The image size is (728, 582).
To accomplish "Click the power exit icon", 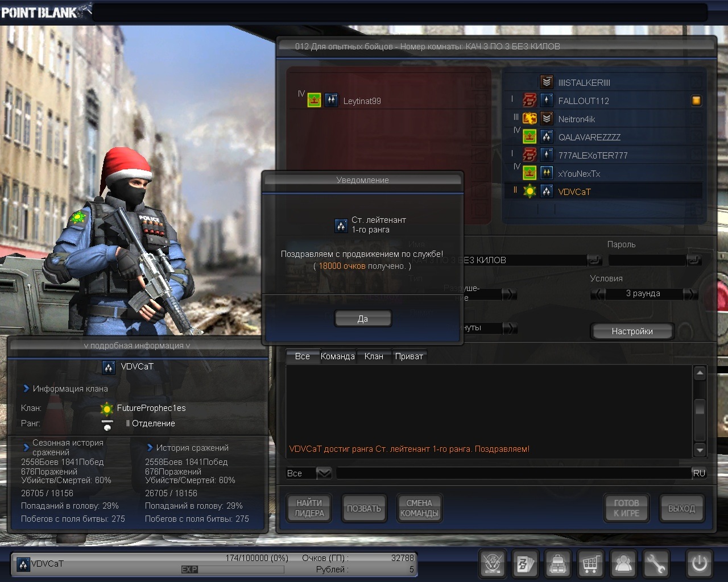I will [x=699, y=564].
